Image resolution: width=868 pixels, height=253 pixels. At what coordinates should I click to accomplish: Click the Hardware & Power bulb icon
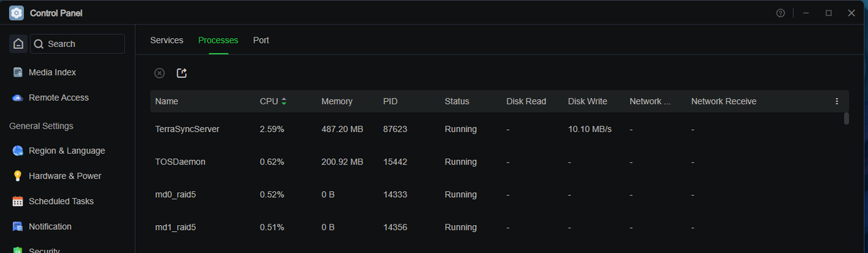[x=18, y=176]
